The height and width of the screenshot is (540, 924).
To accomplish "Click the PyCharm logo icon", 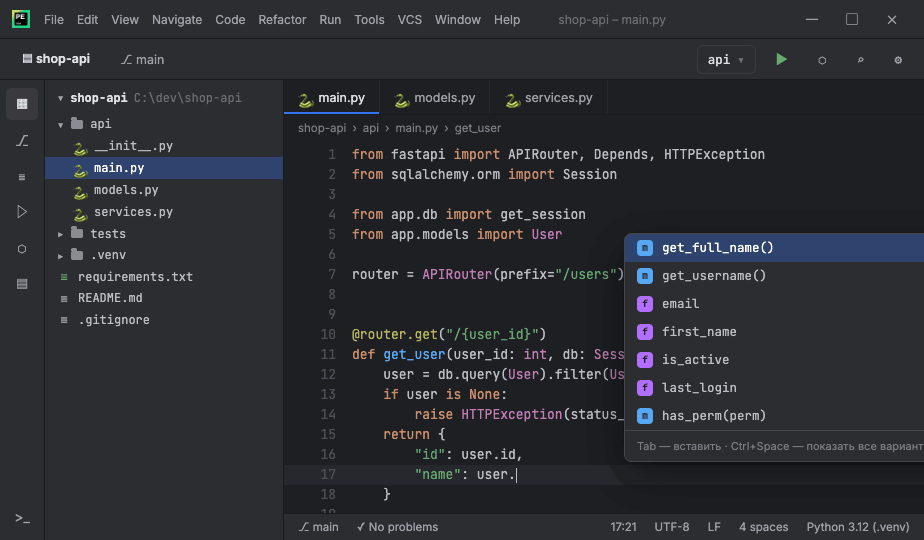I will click(21, 19).
